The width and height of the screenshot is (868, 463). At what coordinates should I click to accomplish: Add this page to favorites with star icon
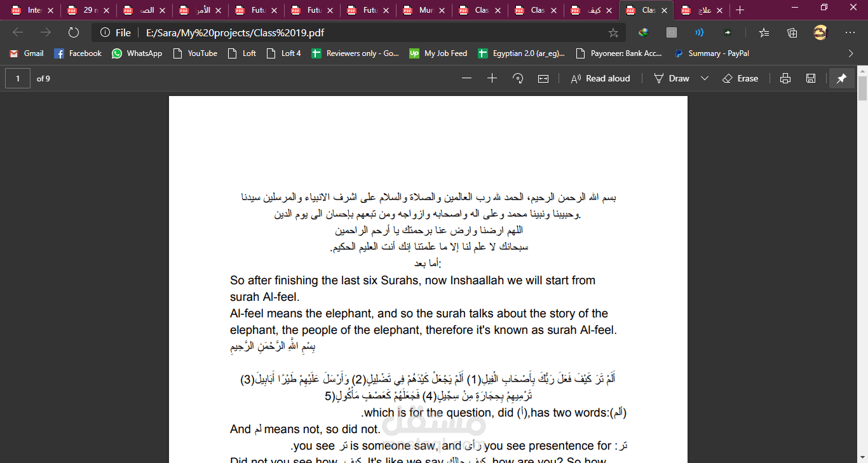(x=613, y=32)
